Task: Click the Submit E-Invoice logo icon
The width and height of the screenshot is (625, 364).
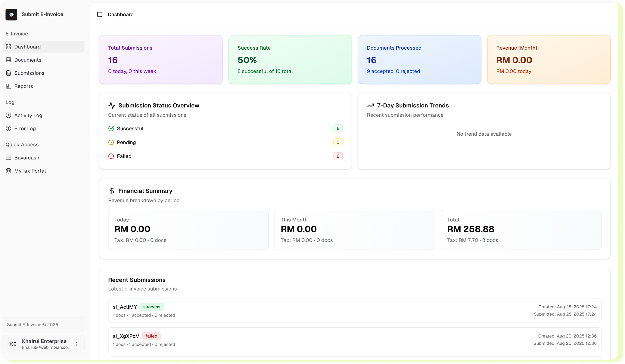Action: pos(11,14)
